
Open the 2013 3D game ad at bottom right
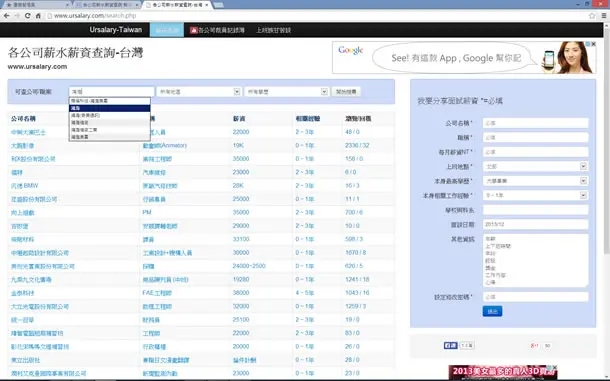(503, 372)
